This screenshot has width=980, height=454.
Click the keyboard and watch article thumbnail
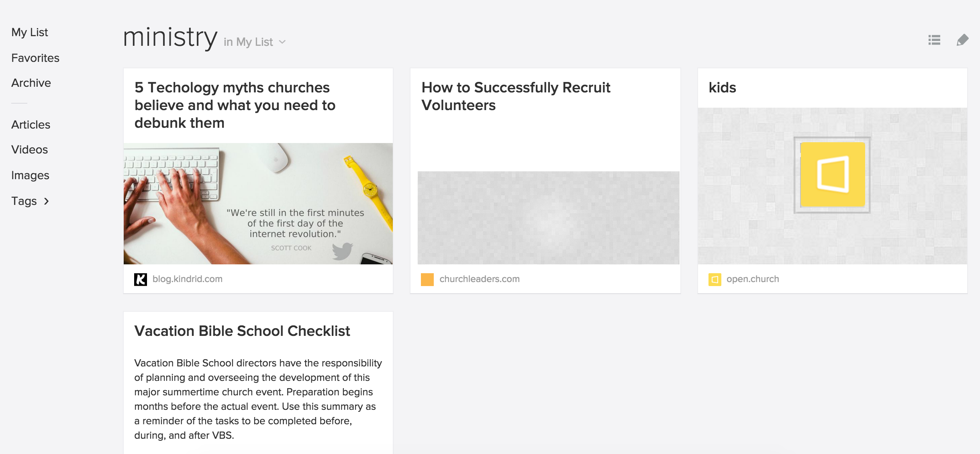pos(258,204)
